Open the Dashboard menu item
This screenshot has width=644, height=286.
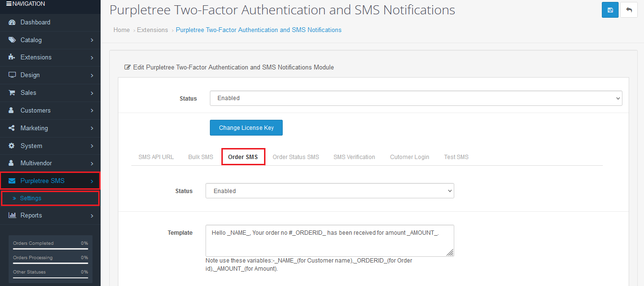[x=50, y=23]
